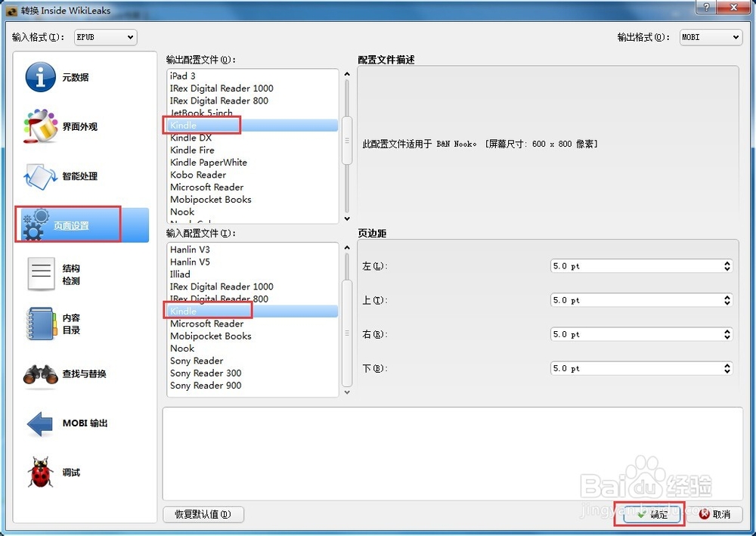This screenshot has width=756, height=536.
Task: Select Kindle in the output profile list
Action: [x=253, y=125]
